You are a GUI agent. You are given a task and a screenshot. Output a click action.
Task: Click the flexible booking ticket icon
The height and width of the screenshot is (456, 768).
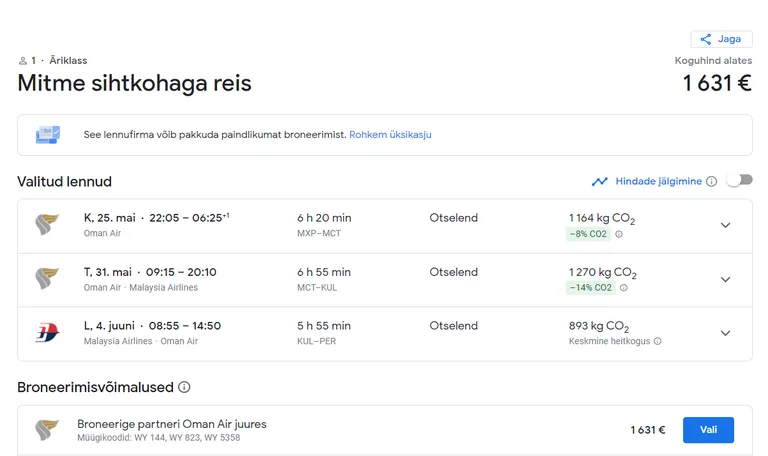pos(48,135)
